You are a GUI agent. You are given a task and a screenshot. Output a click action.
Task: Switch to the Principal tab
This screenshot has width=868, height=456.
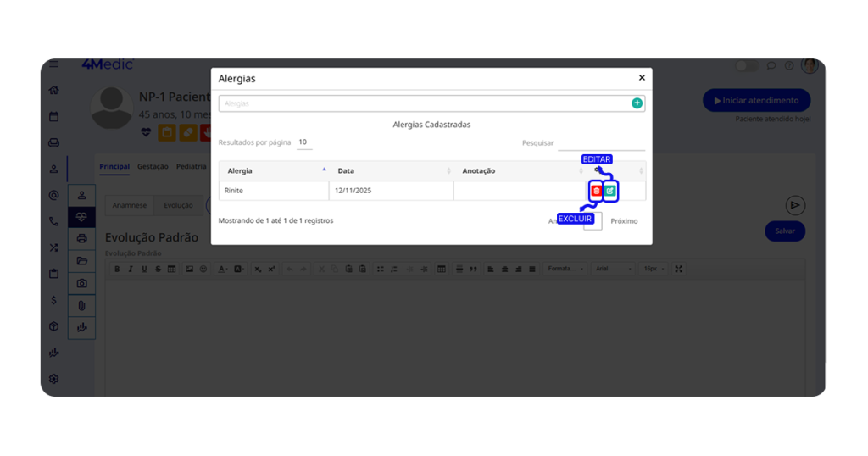pyautogui.click(x=114, y=167)
